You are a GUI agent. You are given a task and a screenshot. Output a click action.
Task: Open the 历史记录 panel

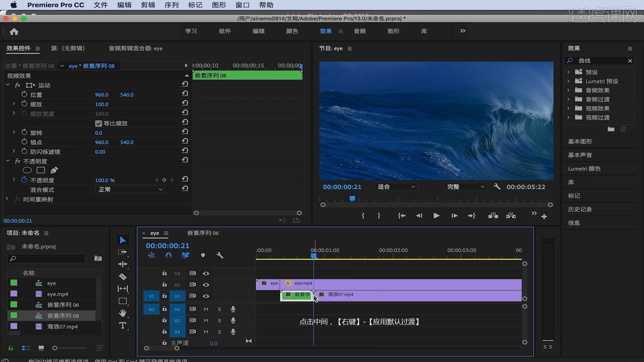[x=580, y=209]
